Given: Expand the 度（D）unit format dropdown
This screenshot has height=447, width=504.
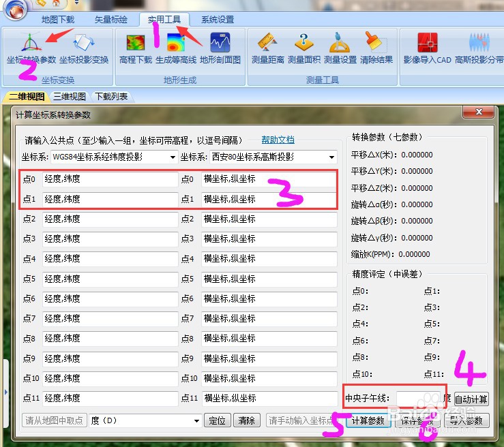Looking at the screenshot, I should pos(196,420).
